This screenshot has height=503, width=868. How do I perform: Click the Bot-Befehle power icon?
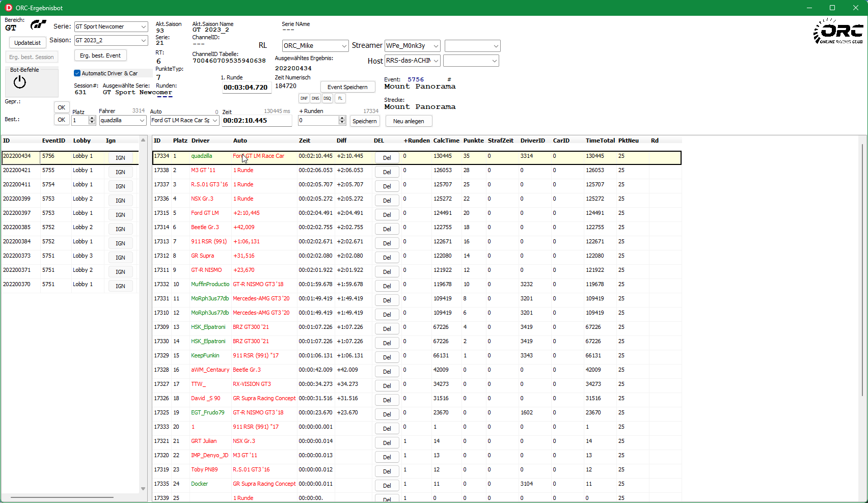[20, 82]
